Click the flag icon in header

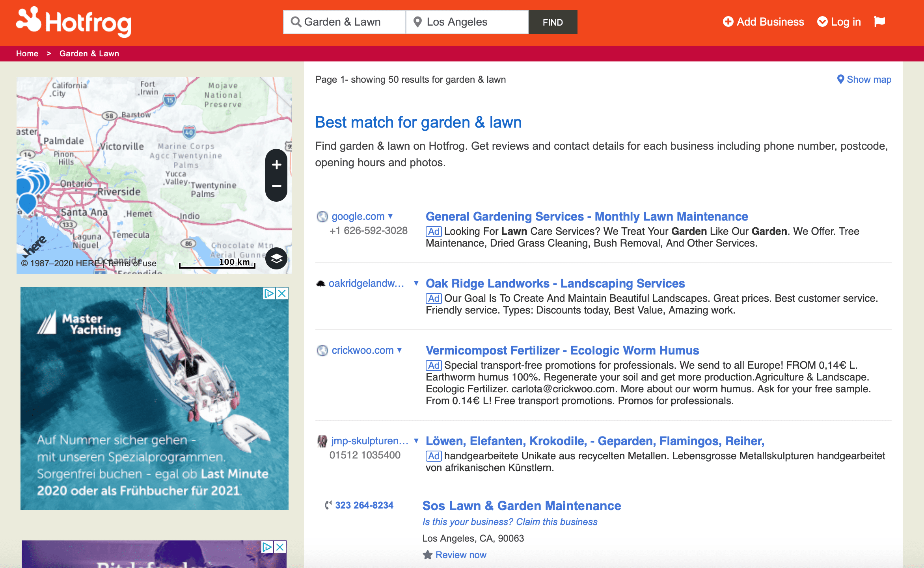pos(879,21)
